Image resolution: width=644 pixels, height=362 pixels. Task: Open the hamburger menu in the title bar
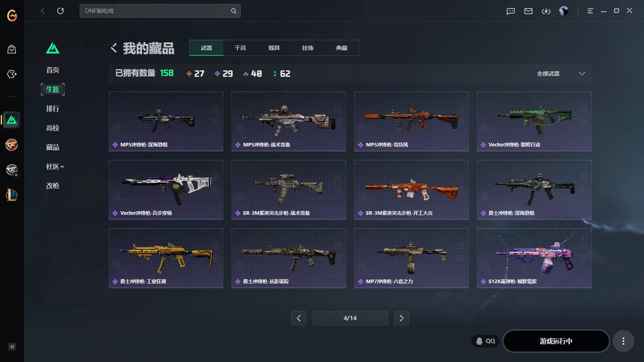click(590, 11)
